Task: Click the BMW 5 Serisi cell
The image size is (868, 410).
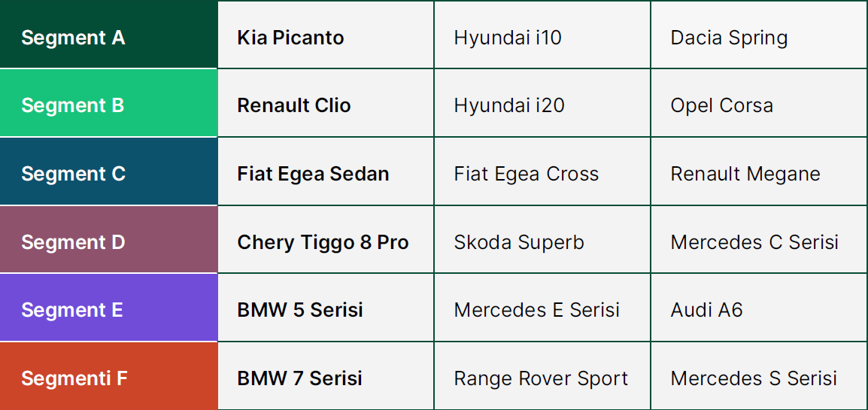Action: 300,310
